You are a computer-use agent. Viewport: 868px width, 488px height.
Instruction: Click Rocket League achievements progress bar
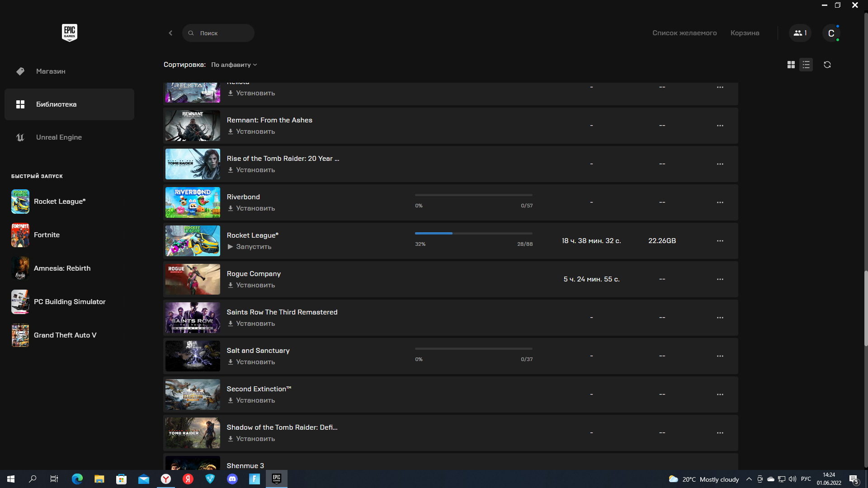tap(474, 233)
